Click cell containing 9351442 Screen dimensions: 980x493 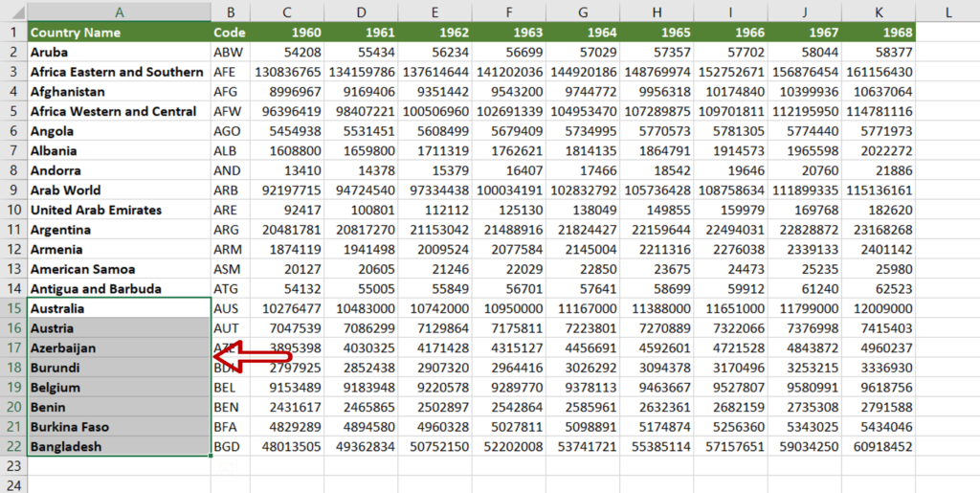435,92
